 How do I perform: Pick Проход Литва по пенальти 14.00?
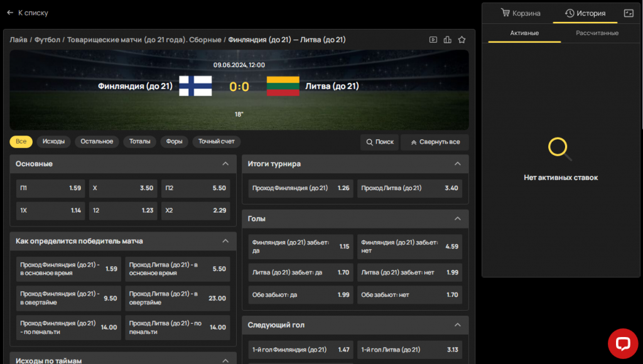click(178, 328)
